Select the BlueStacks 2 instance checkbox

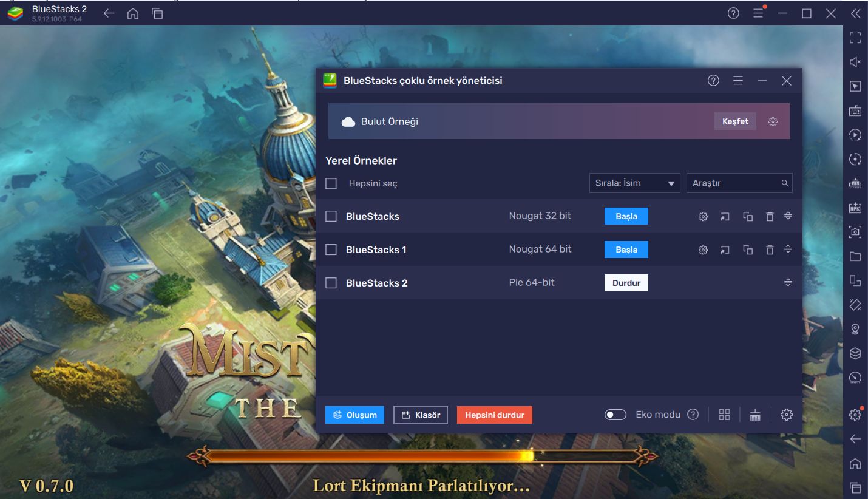click(331, 283)
